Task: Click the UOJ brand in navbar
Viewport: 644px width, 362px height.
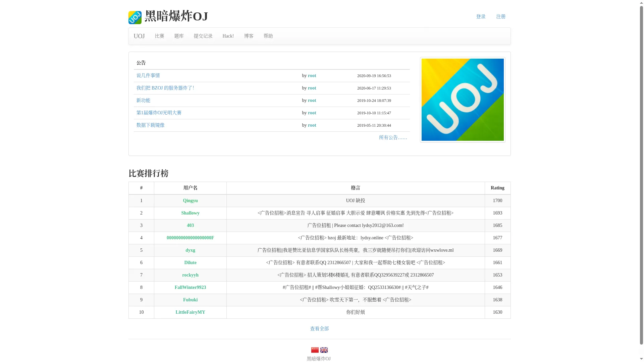Action: (x=139, y=36)
